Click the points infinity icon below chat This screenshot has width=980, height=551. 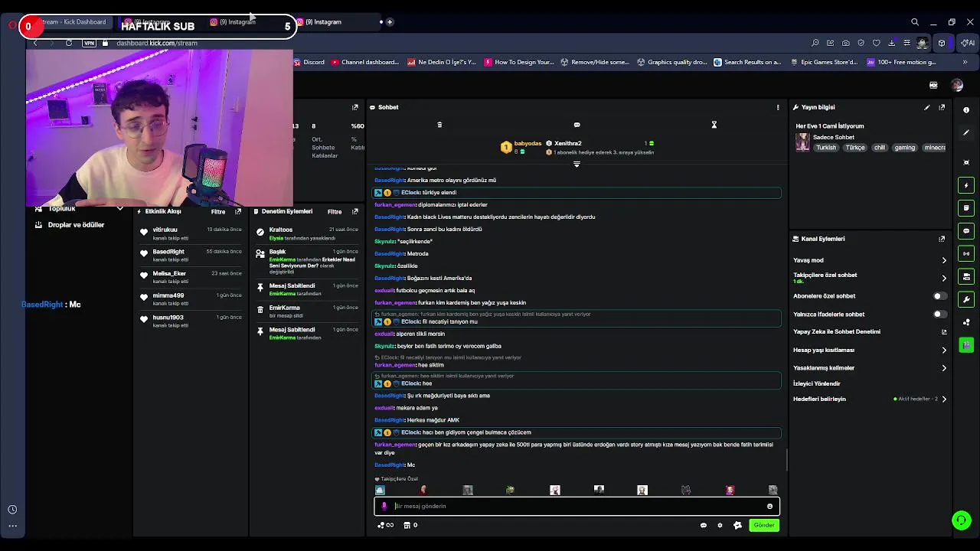pyautogui.click(x=385, y=525)
